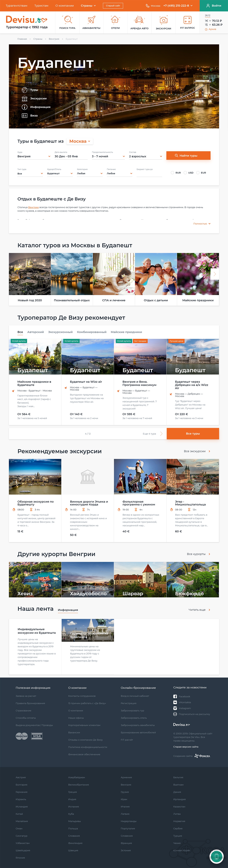
Task: Open the car rental icon
Action: point(139,20)
